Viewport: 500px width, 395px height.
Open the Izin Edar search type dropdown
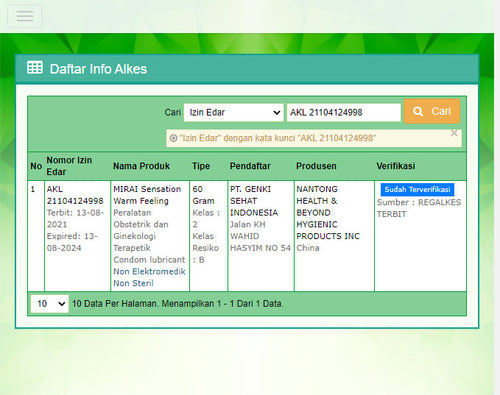coord(233,113)
